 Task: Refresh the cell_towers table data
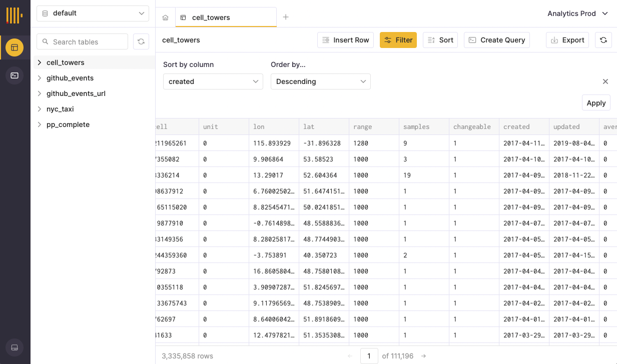(x=603, y=40)
